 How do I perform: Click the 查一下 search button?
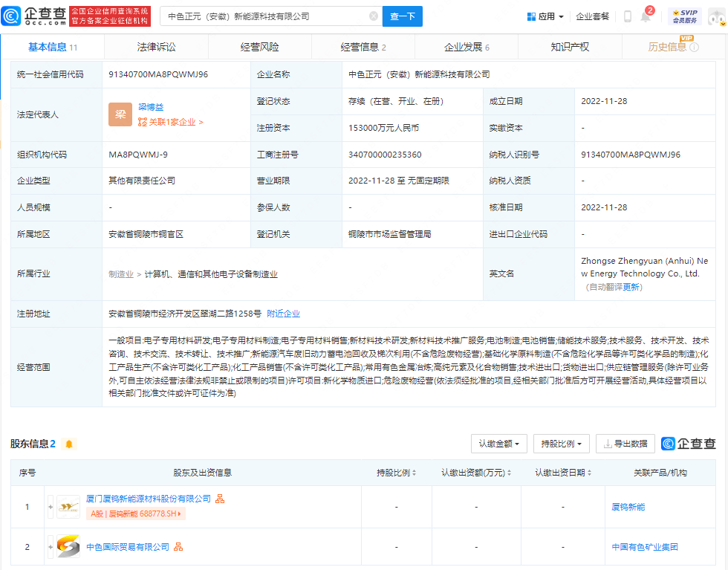403,16
